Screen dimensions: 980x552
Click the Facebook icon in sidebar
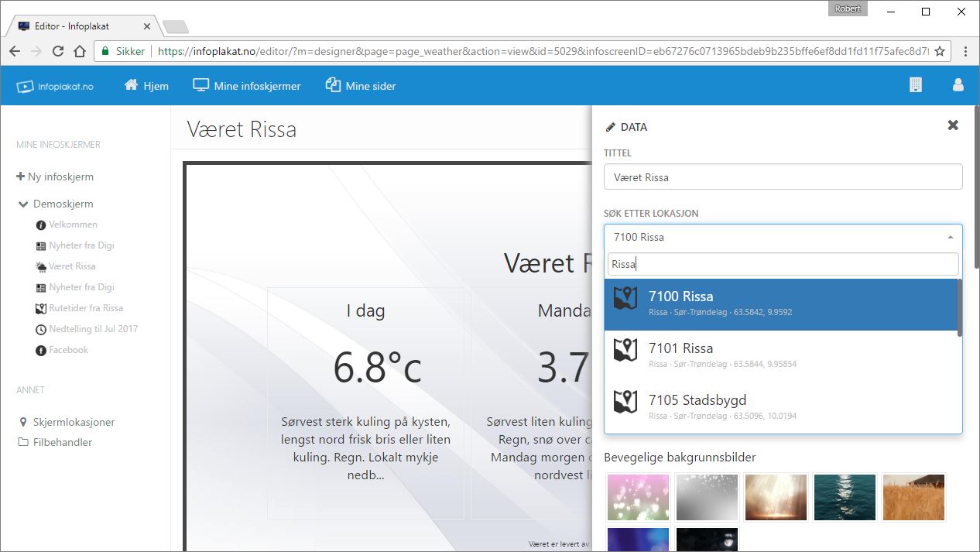point(41,351)
